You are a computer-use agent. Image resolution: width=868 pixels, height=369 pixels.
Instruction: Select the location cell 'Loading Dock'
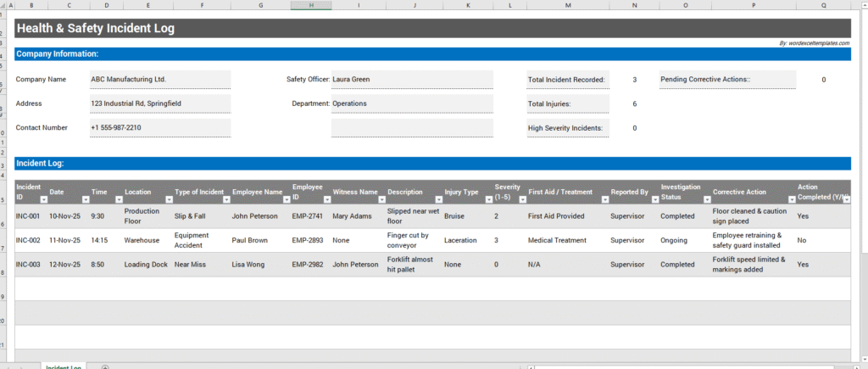coord(147,265)
